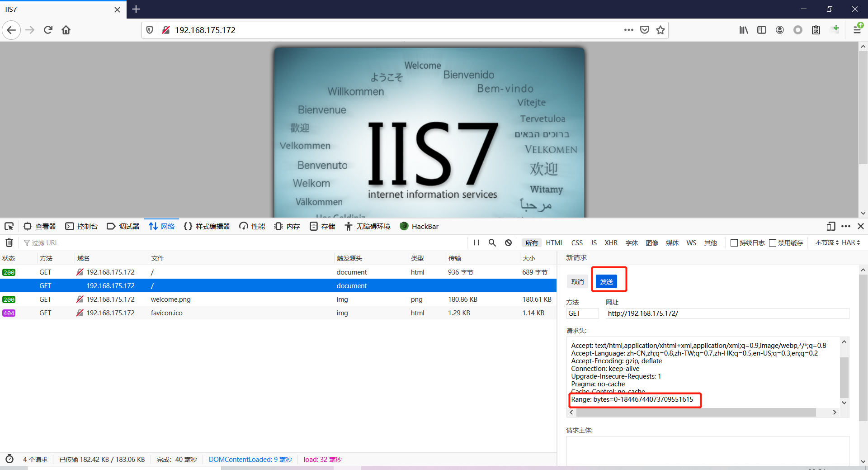868x470 pixels.
Task: Enable the persist logs checkbox (持续日志)
Action: pyautogui.click(x=734, y=243)
